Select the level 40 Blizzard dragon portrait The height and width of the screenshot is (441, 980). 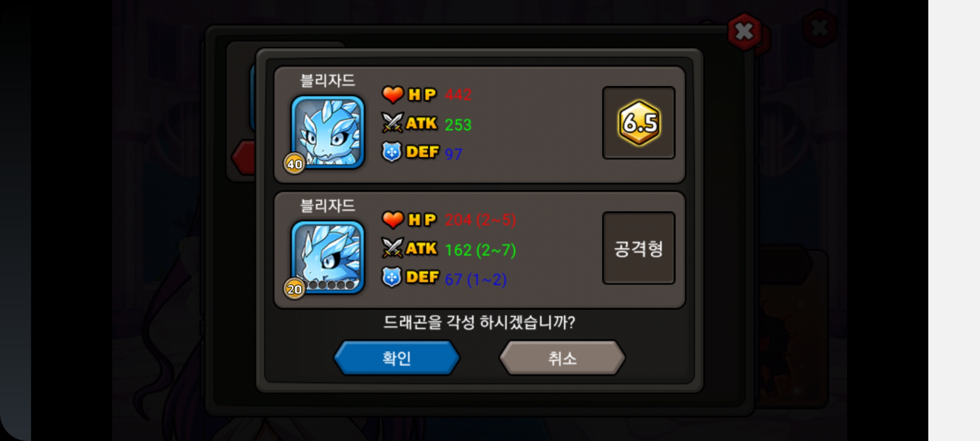(x=327, y=132)
